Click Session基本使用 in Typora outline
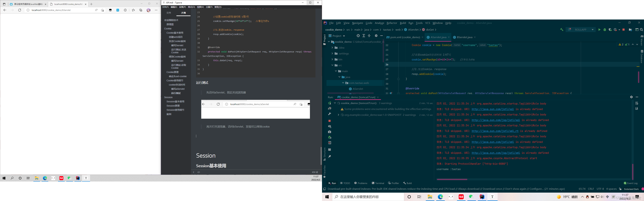644x201 pixels. (175, 102)
